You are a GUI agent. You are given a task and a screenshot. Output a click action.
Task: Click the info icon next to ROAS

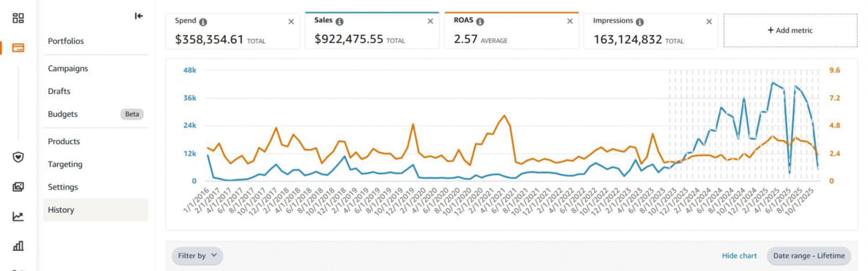[480, 22]
